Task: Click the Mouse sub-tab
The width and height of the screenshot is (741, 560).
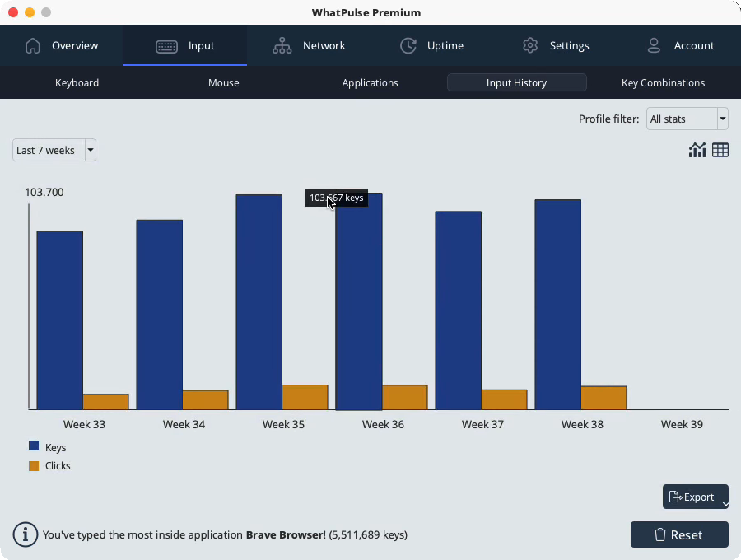Action: coord(223,82)
